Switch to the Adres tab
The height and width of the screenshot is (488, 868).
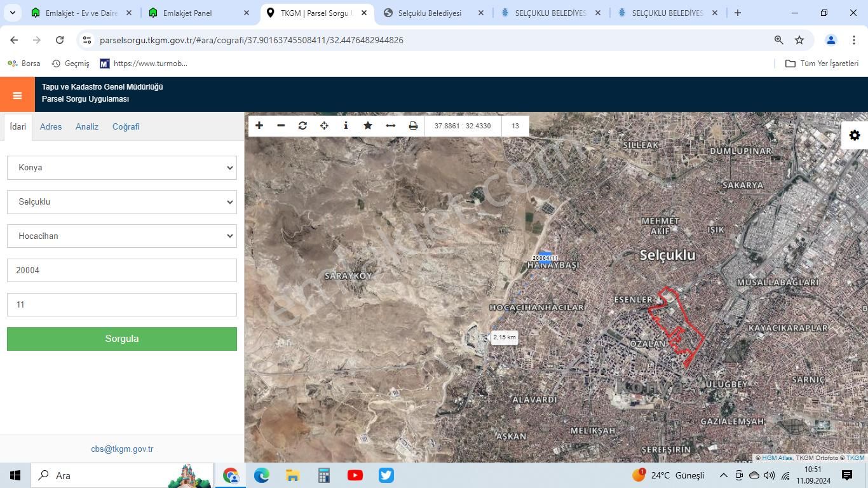click(x=51, y=126)
